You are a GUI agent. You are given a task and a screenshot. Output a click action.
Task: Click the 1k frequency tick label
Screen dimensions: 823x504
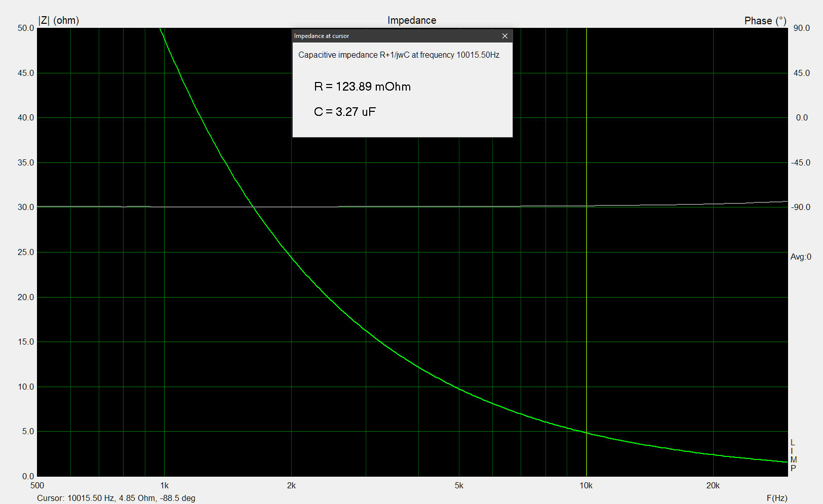(x=164, y=486)
